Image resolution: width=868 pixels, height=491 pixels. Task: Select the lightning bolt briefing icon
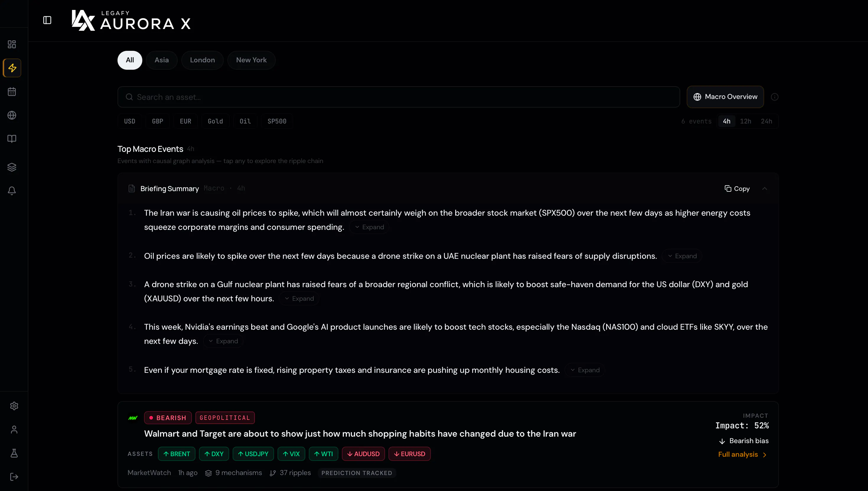click(x=12, y=68)
